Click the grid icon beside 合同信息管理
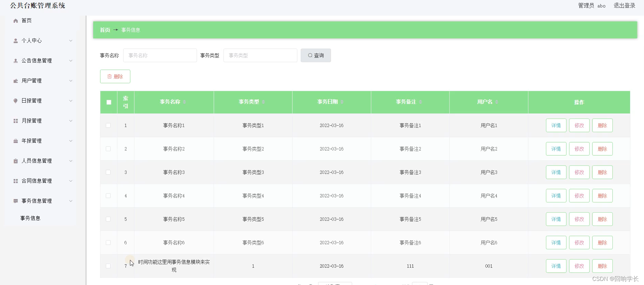 16,181
